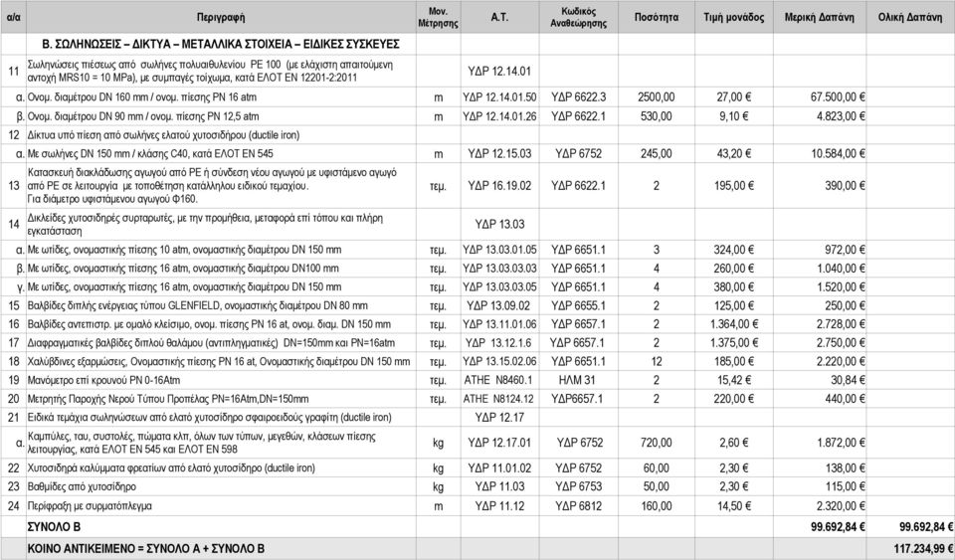The image size is (955, 560).
Task: Click cell 'ΥΔΡ 13.15.02.06'
Action: point(499,362)
